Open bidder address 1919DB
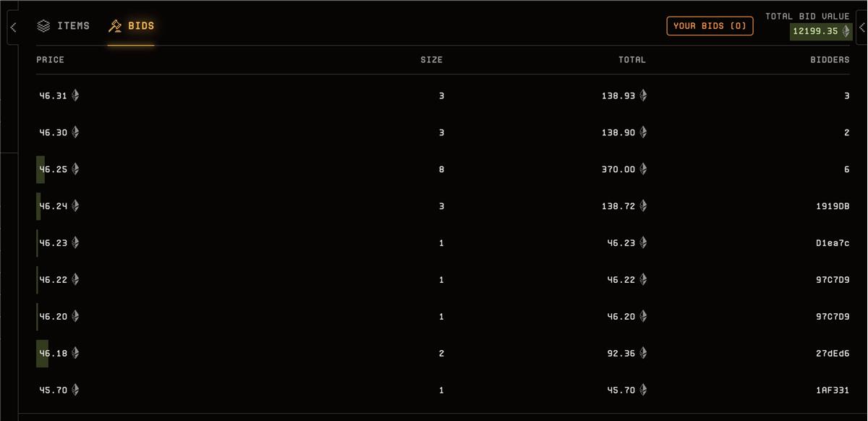 tap(832, 206)
